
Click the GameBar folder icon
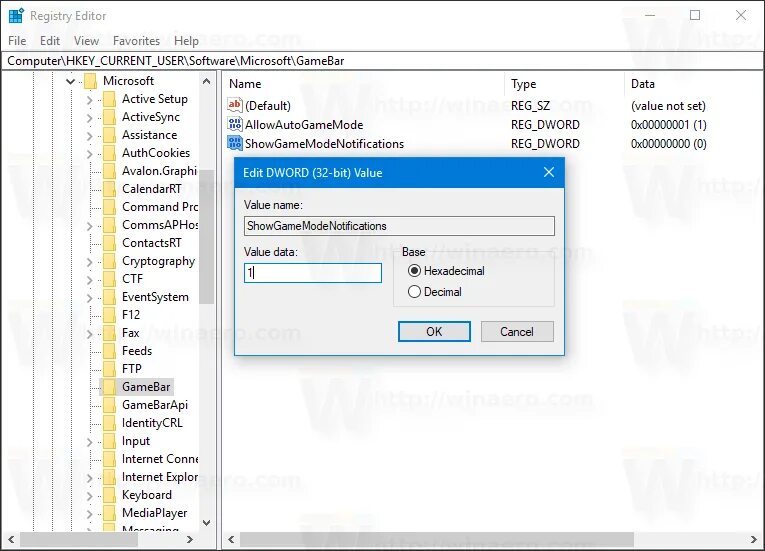click(x=109, y=387)
